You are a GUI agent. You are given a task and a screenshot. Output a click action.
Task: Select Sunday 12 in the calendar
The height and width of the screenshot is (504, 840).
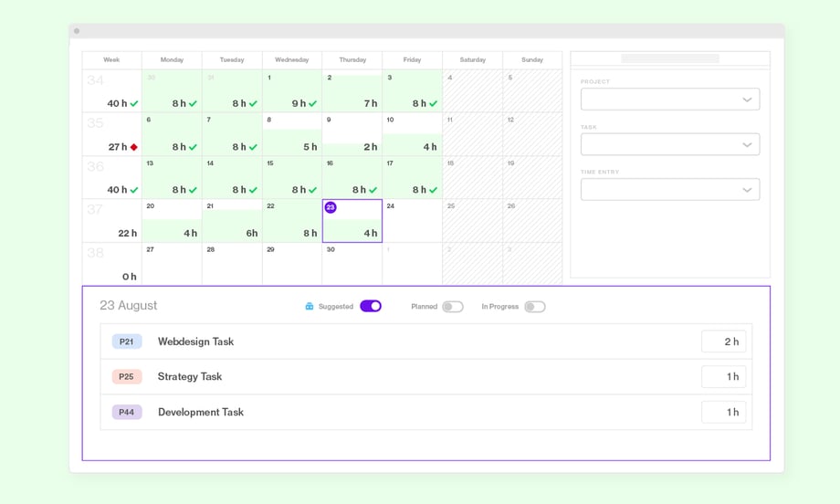click(532, 134)
